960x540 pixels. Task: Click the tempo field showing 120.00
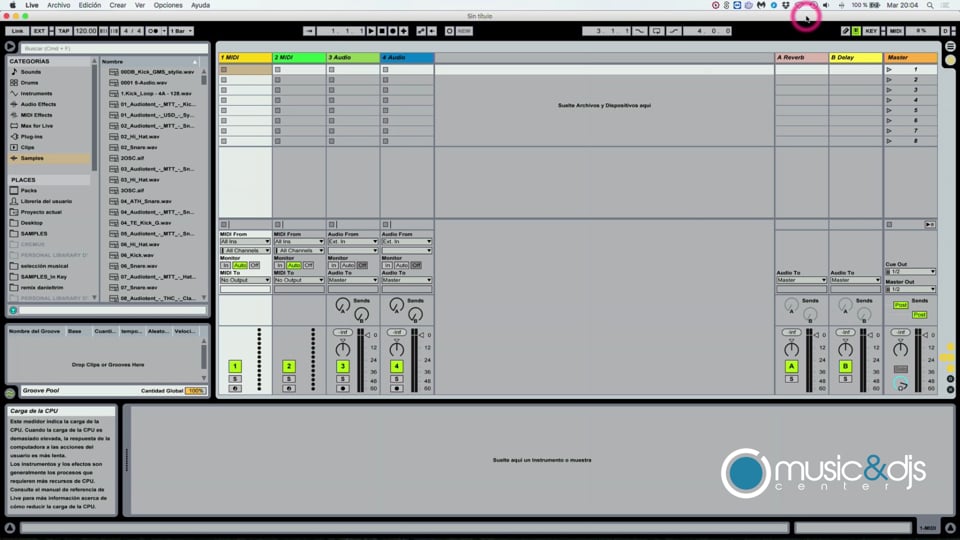click(86, 31)
